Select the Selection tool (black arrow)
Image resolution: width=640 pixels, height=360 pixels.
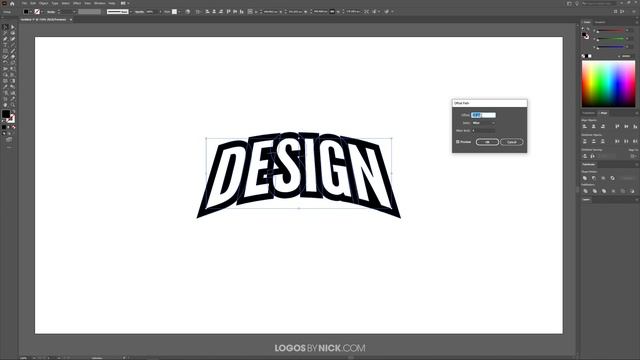[x=5, y=27]
